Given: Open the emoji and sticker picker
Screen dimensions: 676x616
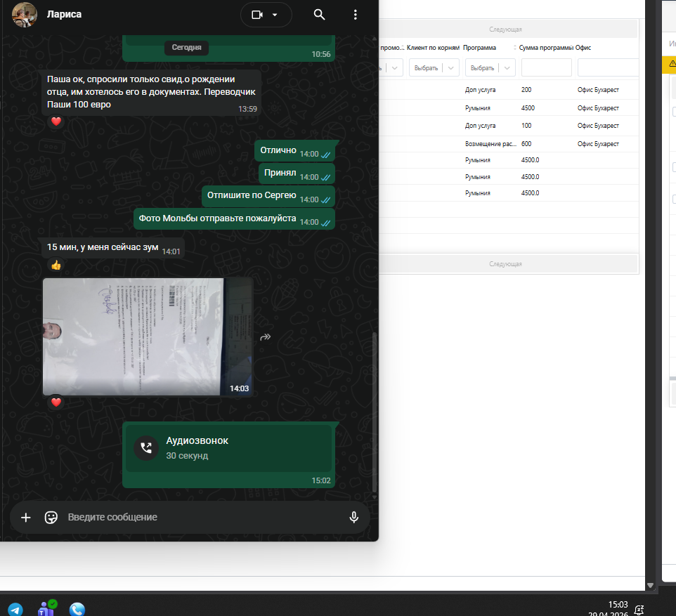Looking at the screenshot, I should 51,517.
